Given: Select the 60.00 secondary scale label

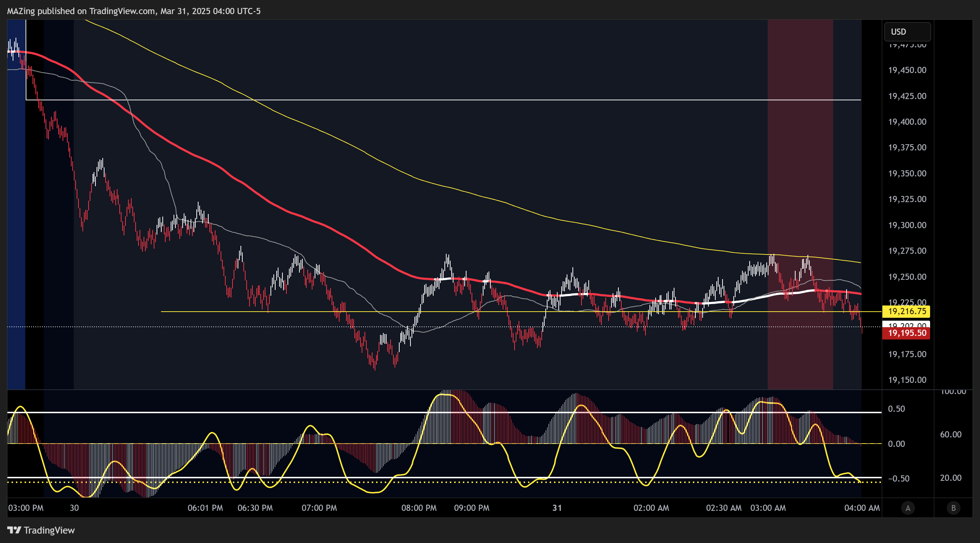Looking at the screenshot, I should [x=951, y=435].
